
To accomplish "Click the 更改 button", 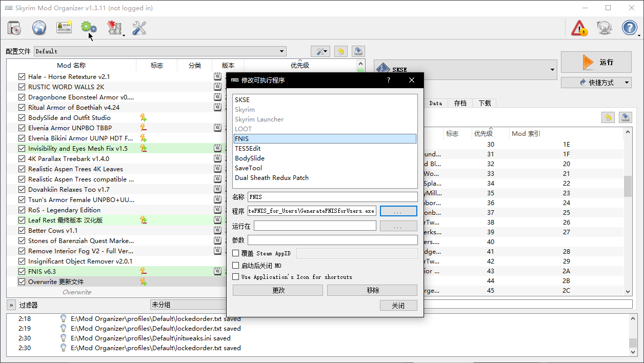I will pos(278,290).
